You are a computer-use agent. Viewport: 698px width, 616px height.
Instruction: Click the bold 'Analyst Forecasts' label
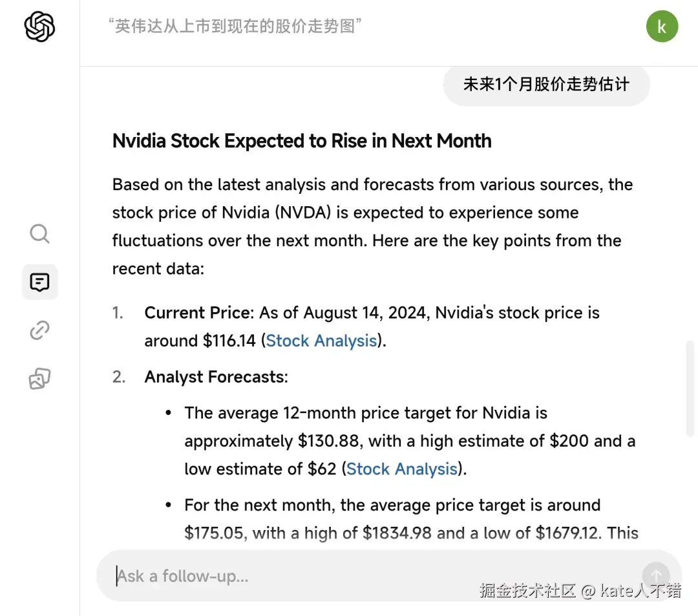point(215,377)
